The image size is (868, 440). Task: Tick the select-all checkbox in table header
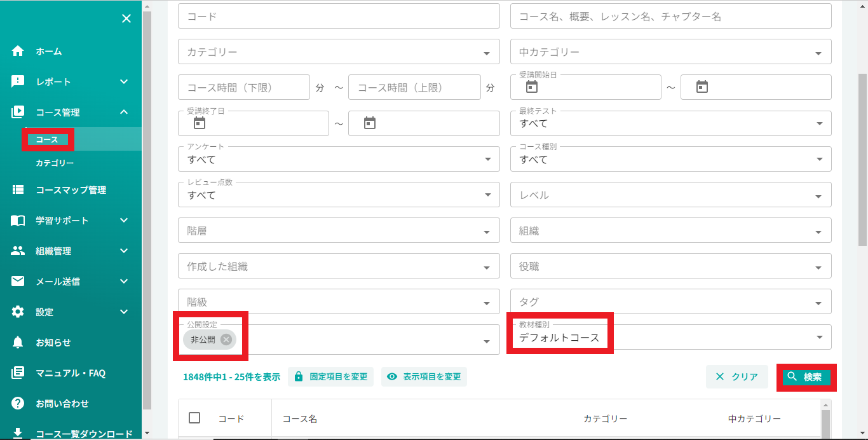[x=194, y=418]
